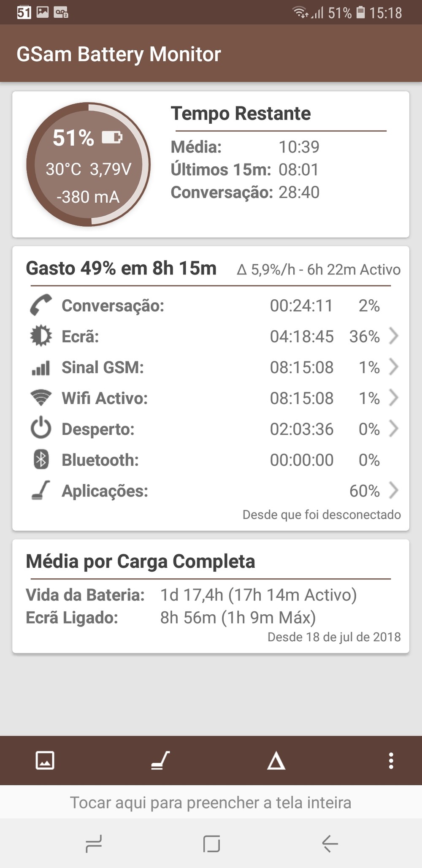422x868 pixels.
Task: Tap the Média por Carga Completa card
Action: pos(211,596)
